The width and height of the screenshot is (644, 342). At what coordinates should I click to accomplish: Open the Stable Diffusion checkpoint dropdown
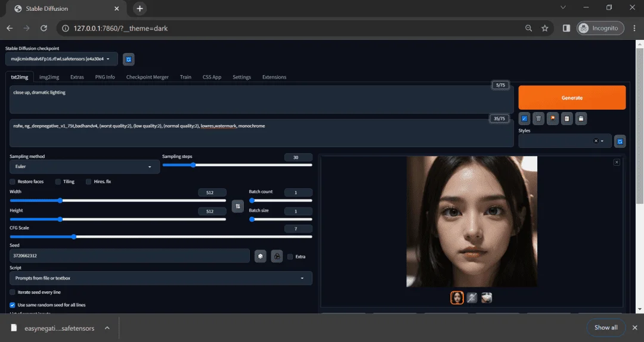pyautogui.click(x=61, y=59)
